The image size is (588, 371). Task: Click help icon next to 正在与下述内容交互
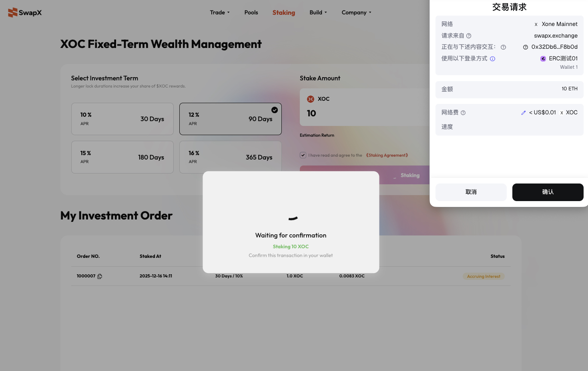[x=503, y=47]
